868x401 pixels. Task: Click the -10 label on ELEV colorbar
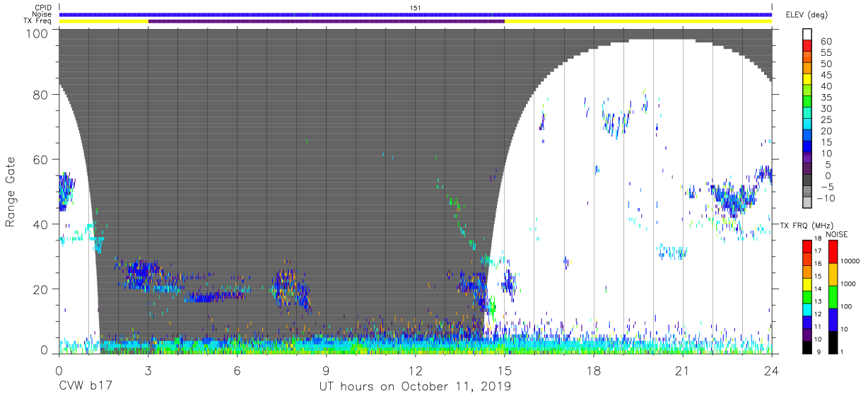pos(826,198)
